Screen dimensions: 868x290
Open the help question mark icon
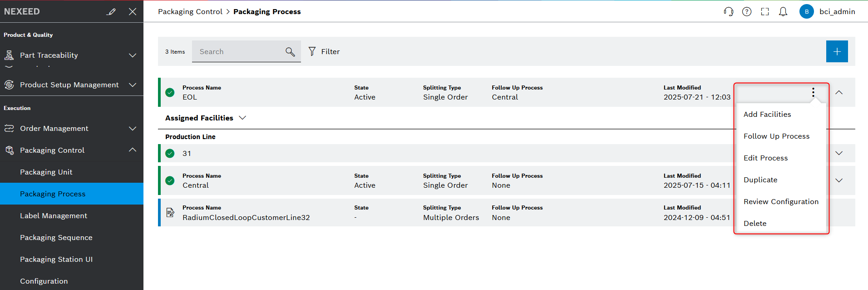[747, 12]
